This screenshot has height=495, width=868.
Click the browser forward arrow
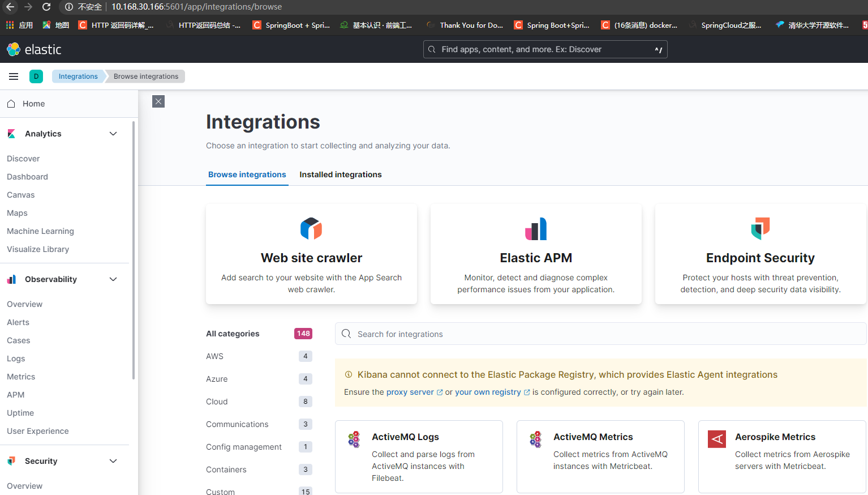pyautogui.click(x=28, y=7)
